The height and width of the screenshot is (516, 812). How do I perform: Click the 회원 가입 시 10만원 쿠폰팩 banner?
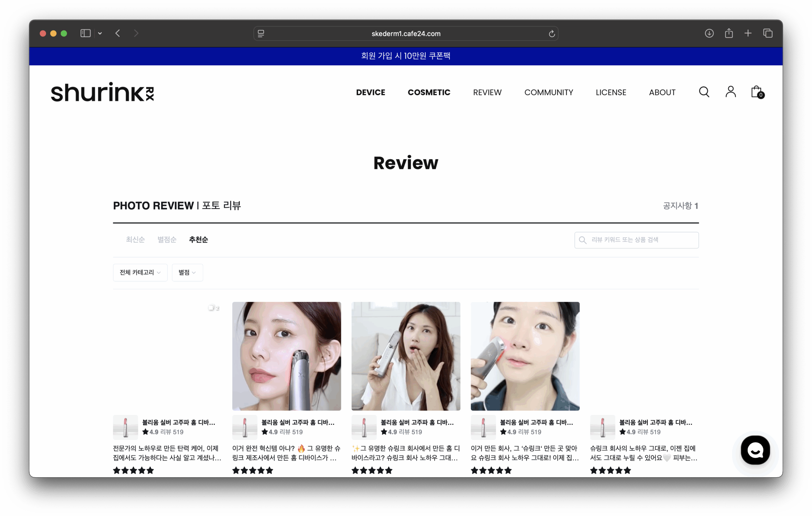406,55
